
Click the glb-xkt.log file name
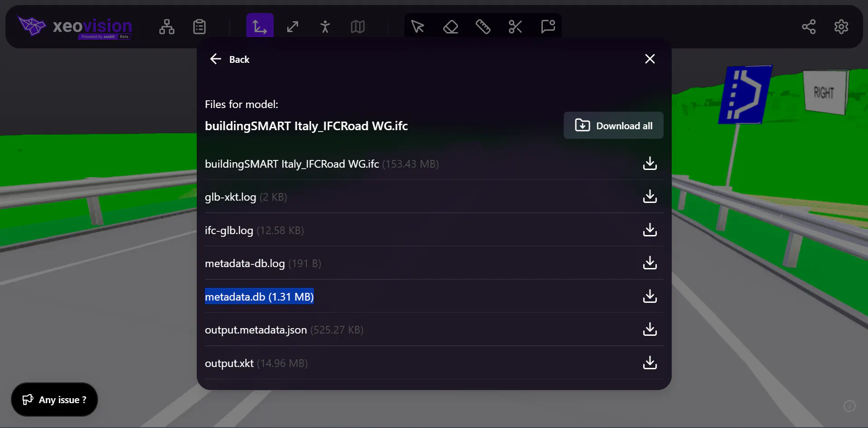231,197
